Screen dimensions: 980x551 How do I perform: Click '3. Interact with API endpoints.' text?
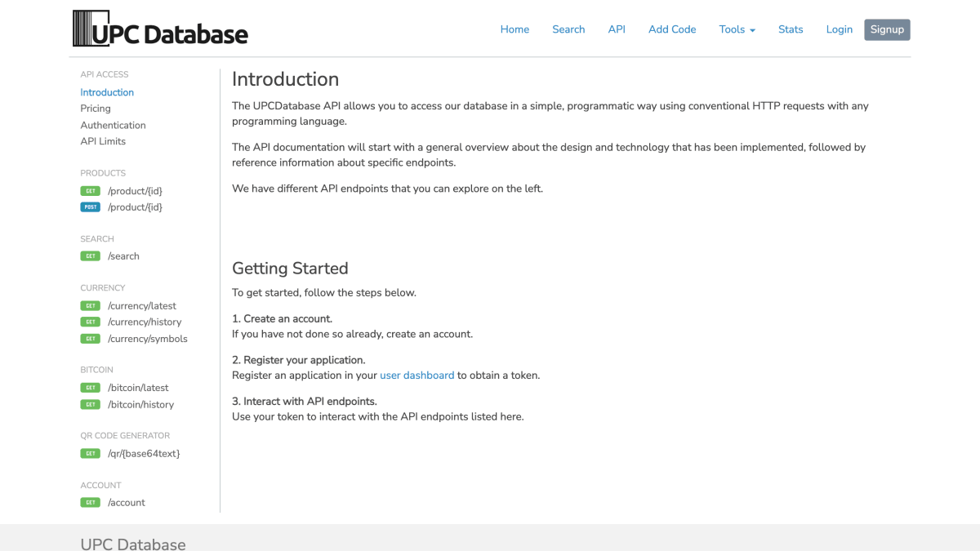click(x=305, y=402)
